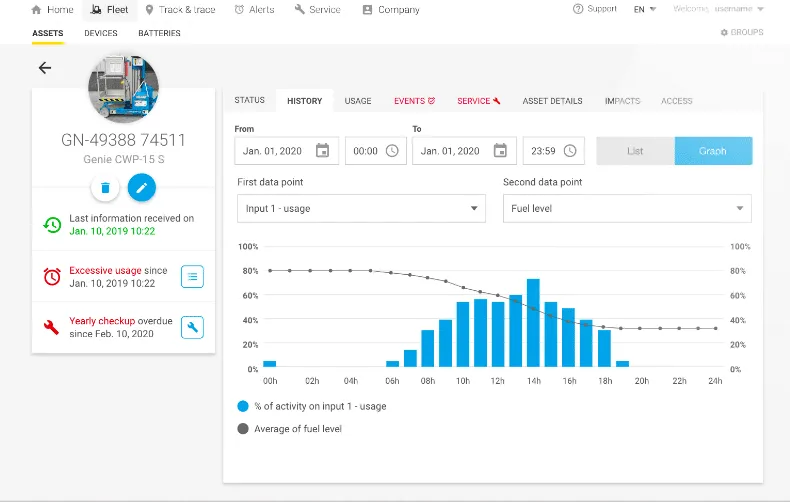Expand the First data point dropdown
Viewport: 790px width, 502px height.
(x=361, y=209)
